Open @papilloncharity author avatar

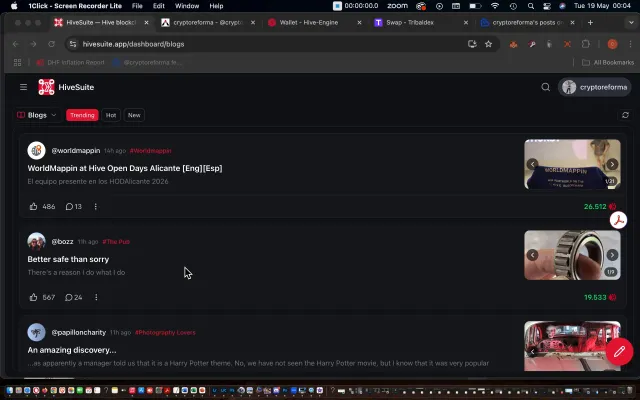[x=36, y=332]
